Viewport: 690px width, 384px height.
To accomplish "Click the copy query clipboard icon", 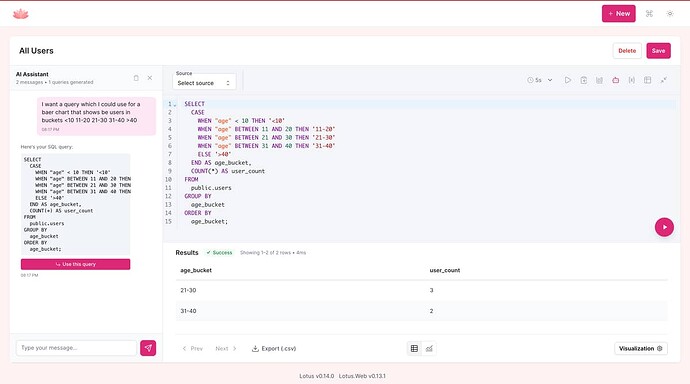I will 584,80.
